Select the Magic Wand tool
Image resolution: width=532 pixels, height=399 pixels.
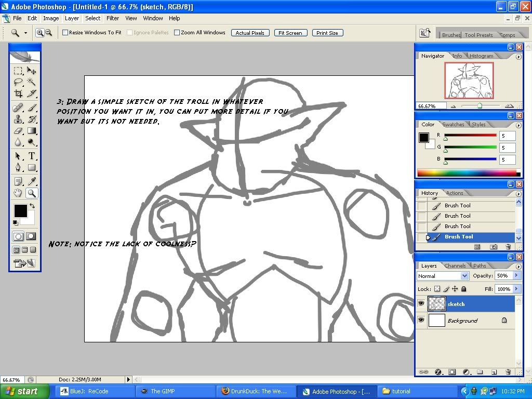pyautogui.click(x=32, y=82)
